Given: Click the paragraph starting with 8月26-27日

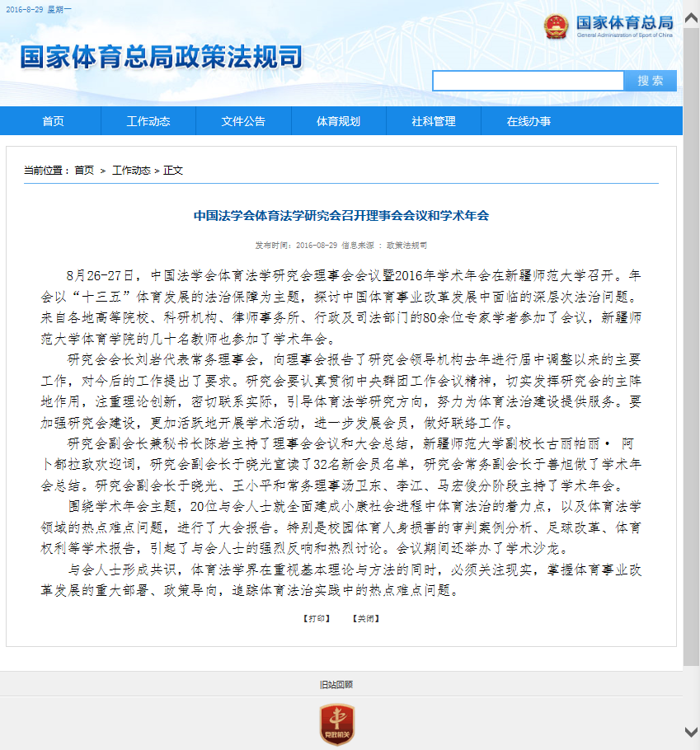Looking at the screenshot, I should [x=341, y=307].
